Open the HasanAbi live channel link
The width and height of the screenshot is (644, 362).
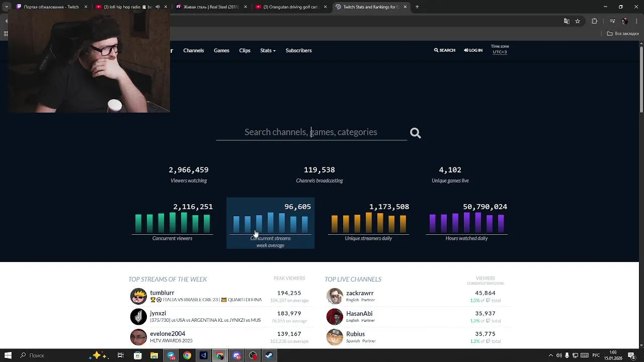(x=359, y=314)
